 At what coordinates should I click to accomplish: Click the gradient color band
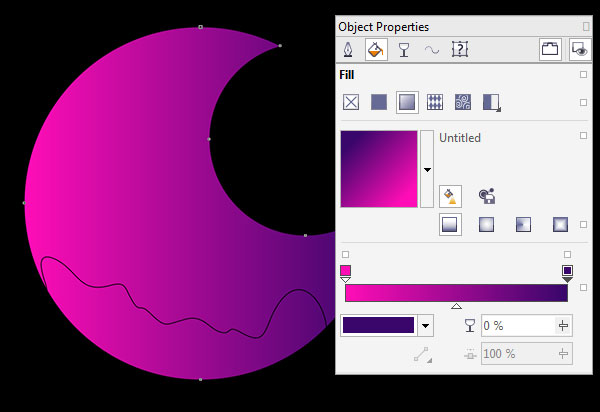(x=456, y=293)
